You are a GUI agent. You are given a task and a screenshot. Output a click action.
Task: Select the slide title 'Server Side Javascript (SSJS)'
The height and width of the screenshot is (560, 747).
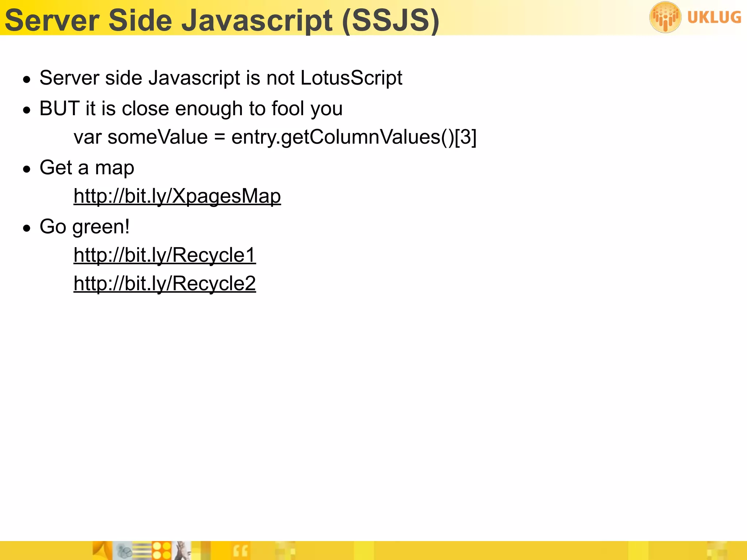pos(222,20)
